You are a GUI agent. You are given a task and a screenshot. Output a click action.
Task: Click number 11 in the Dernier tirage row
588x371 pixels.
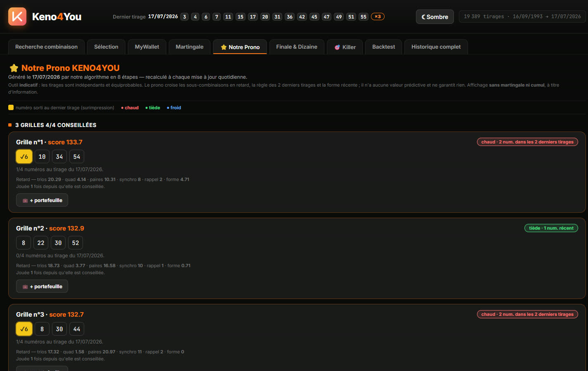[x=228, y=17]
